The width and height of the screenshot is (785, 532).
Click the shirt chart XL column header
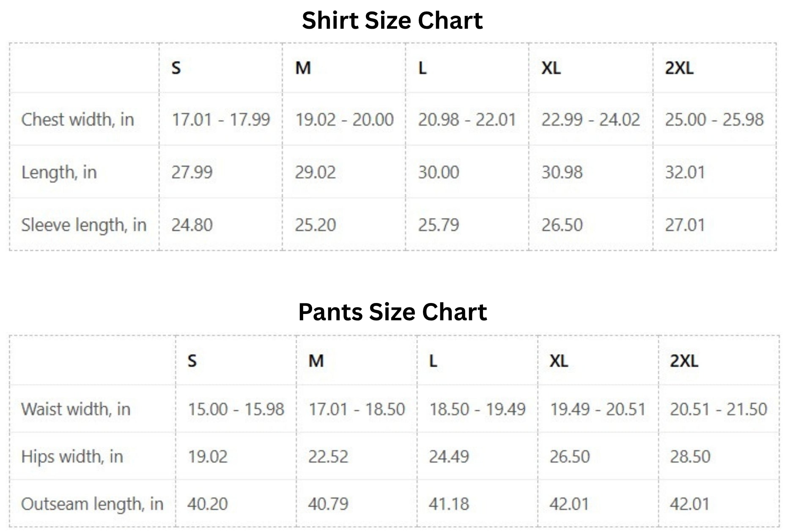tap(551, 68)
